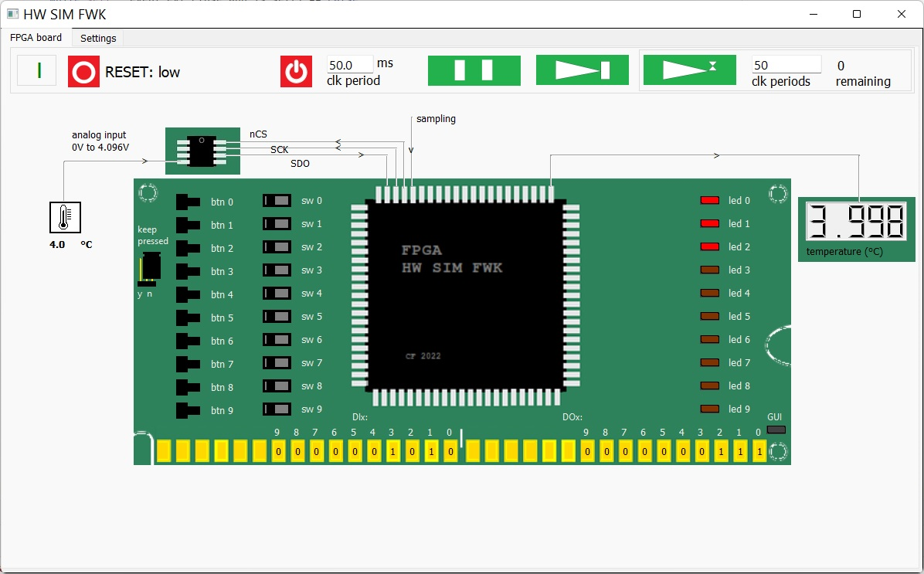Click DIx pin 3 showing value 1
This screenshot has height=574, width=924.
(393, 451)
